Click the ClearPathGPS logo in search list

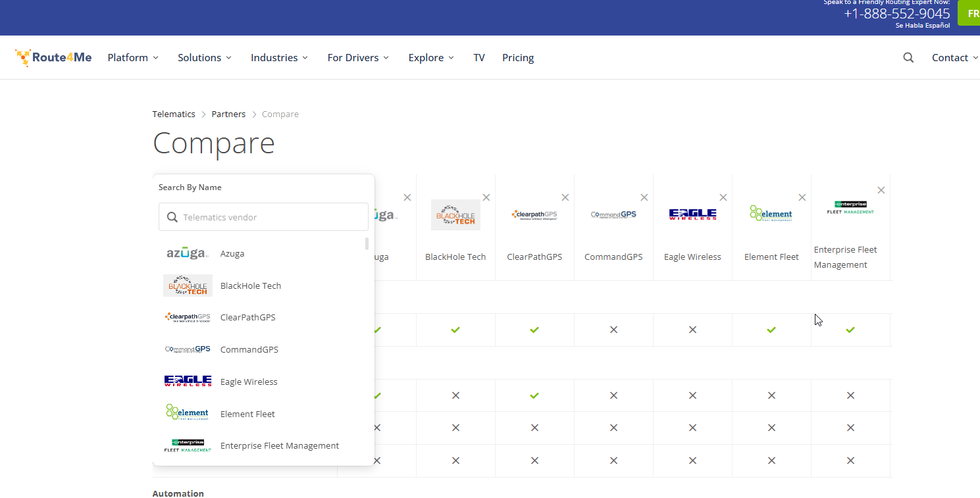pyautogui.click(x=188, y=317)
